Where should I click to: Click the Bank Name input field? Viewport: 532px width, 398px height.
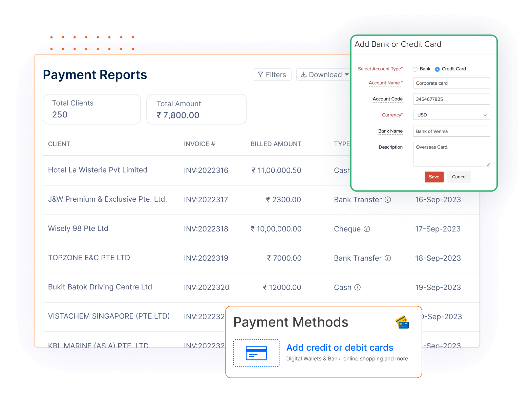tap(451, 131)
